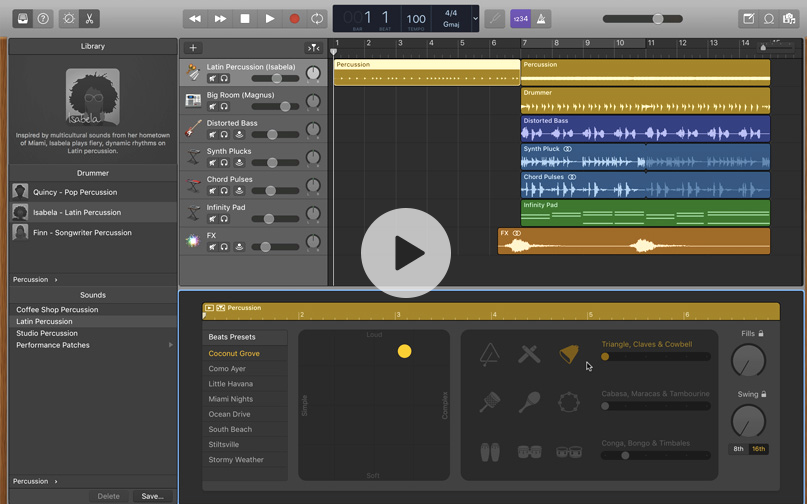Image resolution: width=807 pixels, height=504 pixels.
Task: Choose Studio Percussion sound
Action: point(93,333)
